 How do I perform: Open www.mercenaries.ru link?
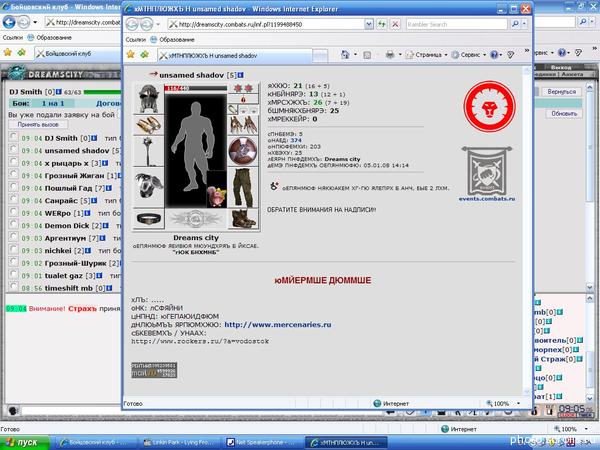(278, 325)
